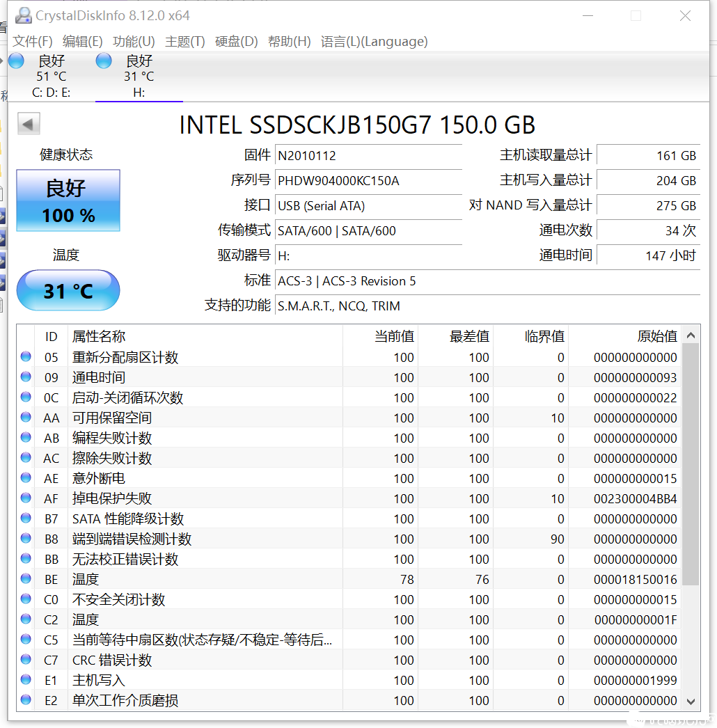Viewport: 717px width, 728px height.
Task: Click the 通电次数 value 34 次
Action: (x=649, y=231)
